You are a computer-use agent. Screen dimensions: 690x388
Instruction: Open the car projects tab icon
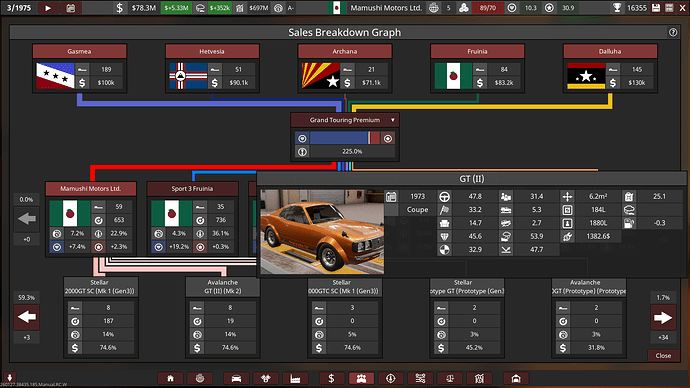click(236, 378)
